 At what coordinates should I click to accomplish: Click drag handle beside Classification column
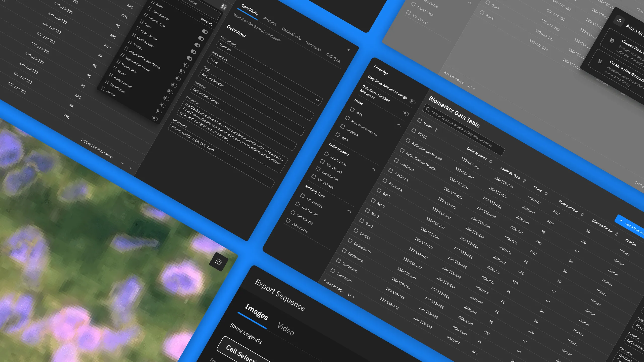[107, 82]
